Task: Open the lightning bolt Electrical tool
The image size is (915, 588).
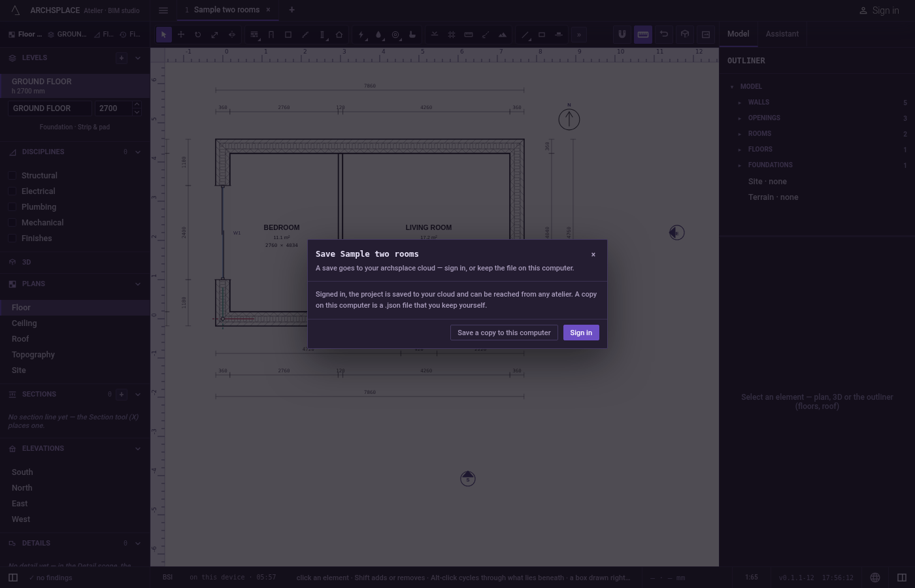Action: 361,35
